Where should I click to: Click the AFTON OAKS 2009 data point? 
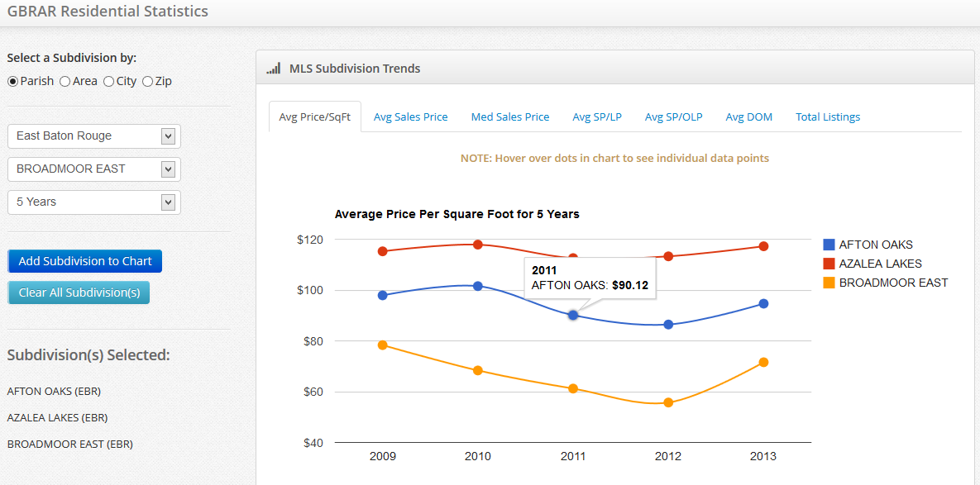tap(383, 295)
